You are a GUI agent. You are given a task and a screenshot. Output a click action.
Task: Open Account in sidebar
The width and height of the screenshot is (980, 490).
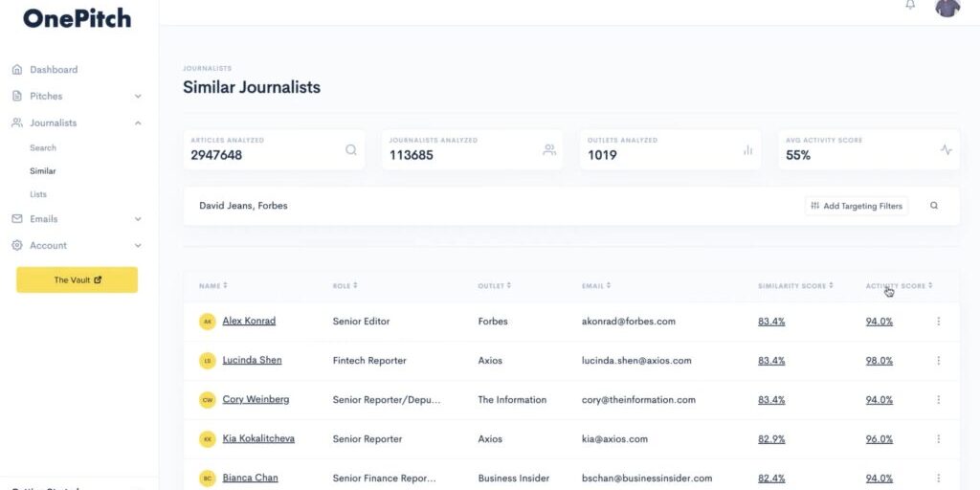click(x=48, y=246)
